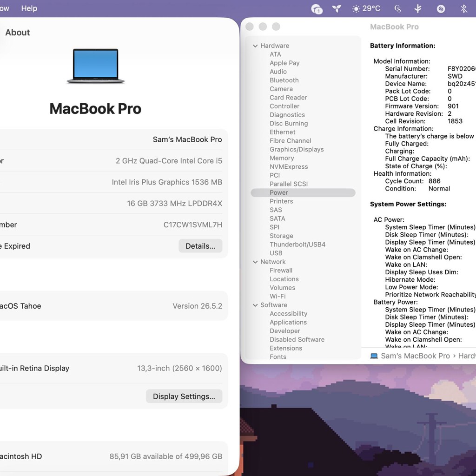
Task: Select Firewall under Network
Action: point(281,271)
